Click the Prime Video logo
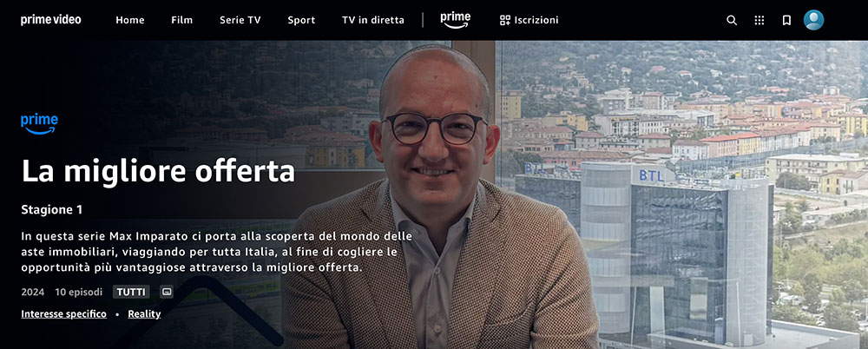The height and width of the screenshot is (349, 868). coord(51,20)
